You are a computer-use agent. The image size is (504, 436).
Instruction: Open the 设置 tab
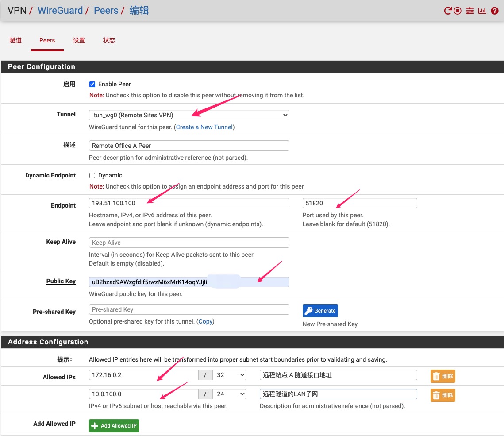(x=79, y=40)
